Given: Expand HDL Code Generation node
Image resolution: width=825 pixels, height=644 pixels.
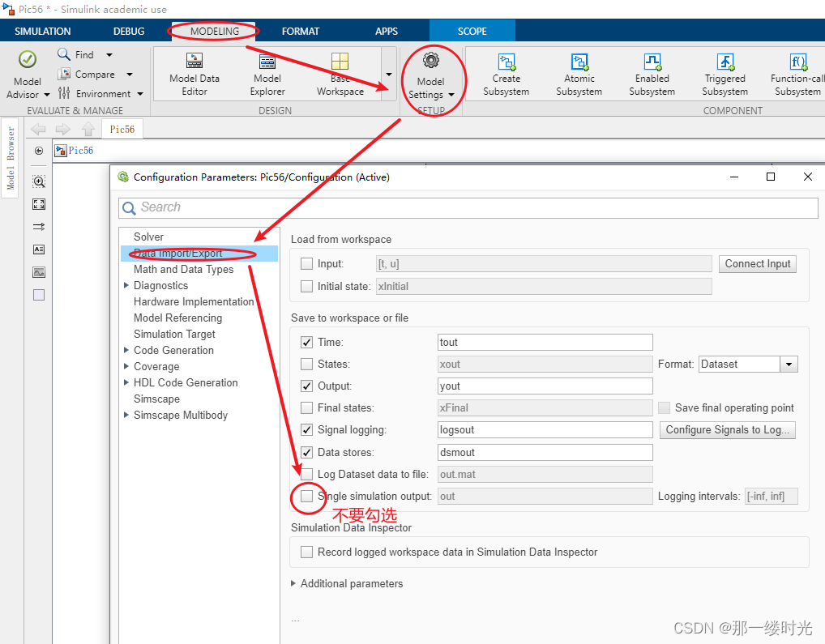Looking at the screenshot, I should click(x=126, y=382).
